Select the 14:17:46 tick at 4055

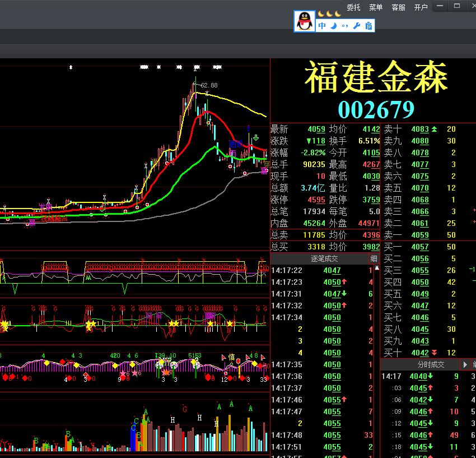322,400
